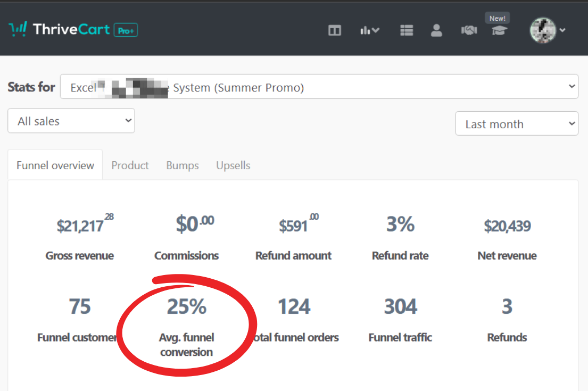Click the Net revenue label
The height and width of the screenshot is (391, 588).
coord(507,256)
